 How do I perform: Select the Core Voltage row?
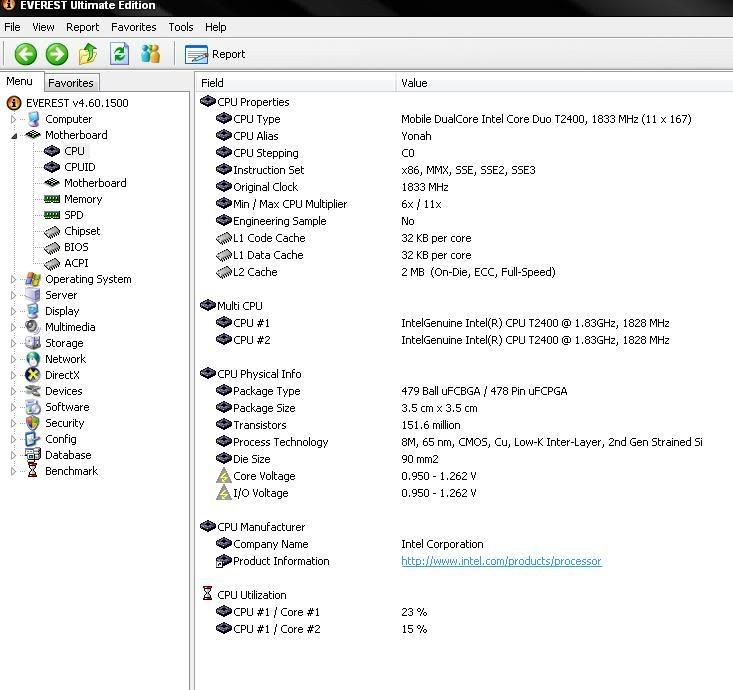(x=464, y=476)
